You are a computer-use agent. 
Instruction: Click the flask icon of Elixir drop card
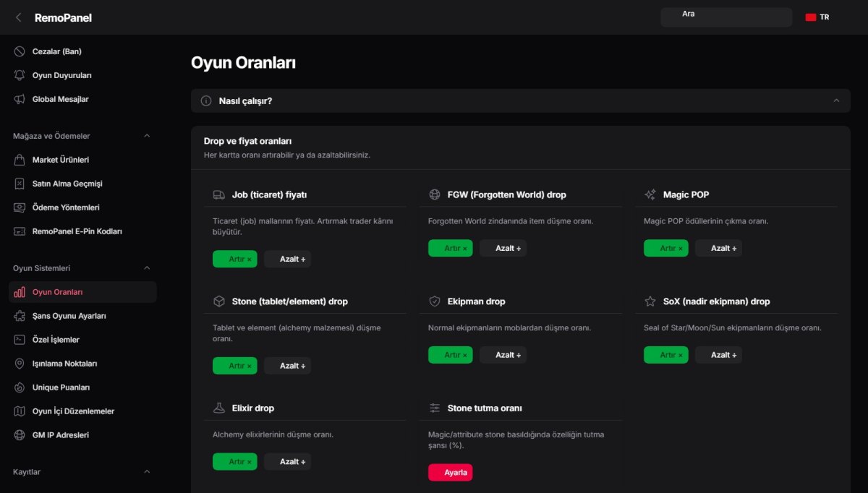(x=219, y=408)
